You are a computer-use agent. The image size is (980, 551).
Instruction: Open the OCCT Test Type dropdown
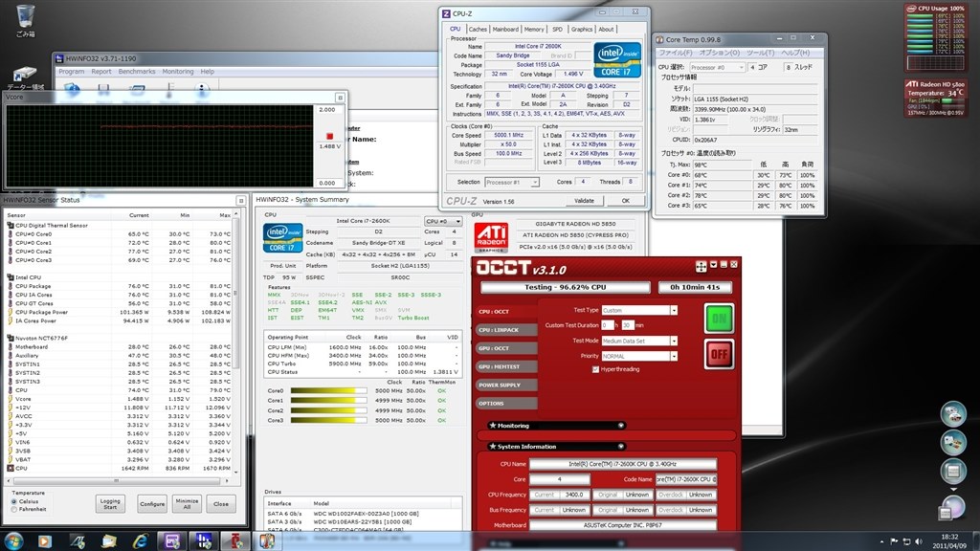tap(674, 311)
